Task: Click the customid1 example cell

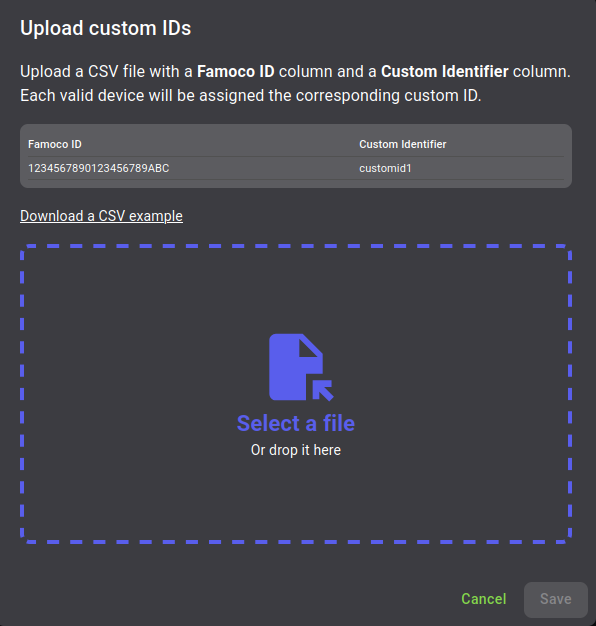Action: pyautogui.click(x=385, y=168)
